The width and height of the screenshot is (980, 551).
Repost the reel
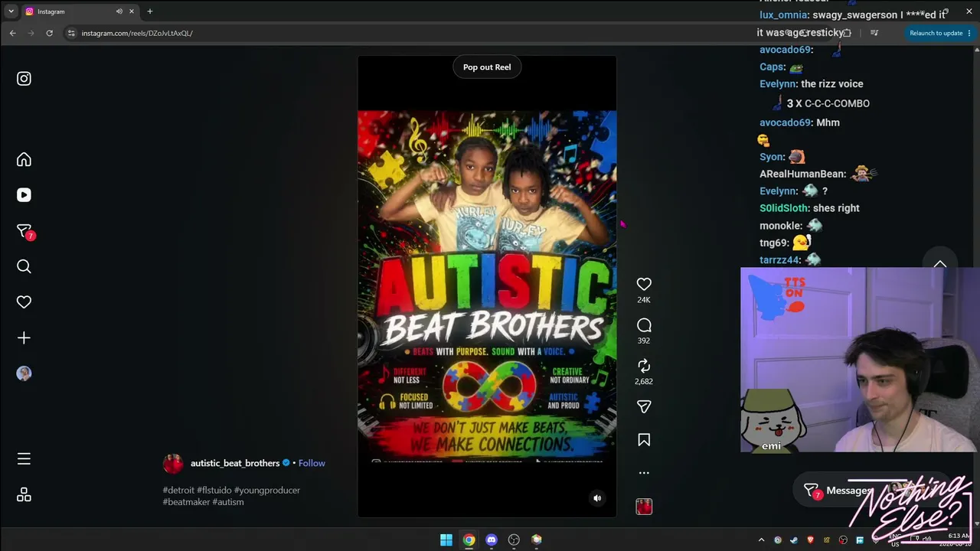644,366
